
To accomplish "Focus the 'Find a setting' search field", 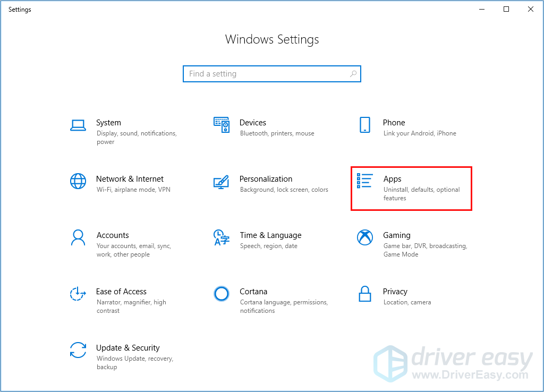I will tap(266, 74).
